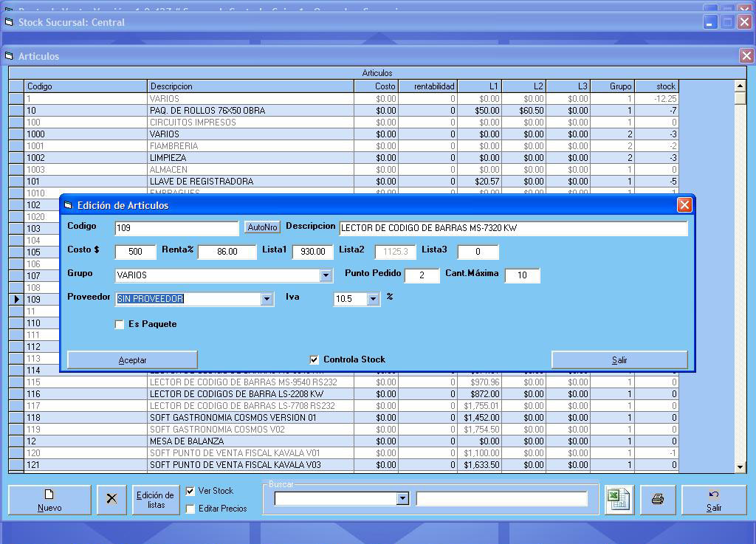Click the Articulos window title icon
The image size is (756, 544).
tap(9, 56)
